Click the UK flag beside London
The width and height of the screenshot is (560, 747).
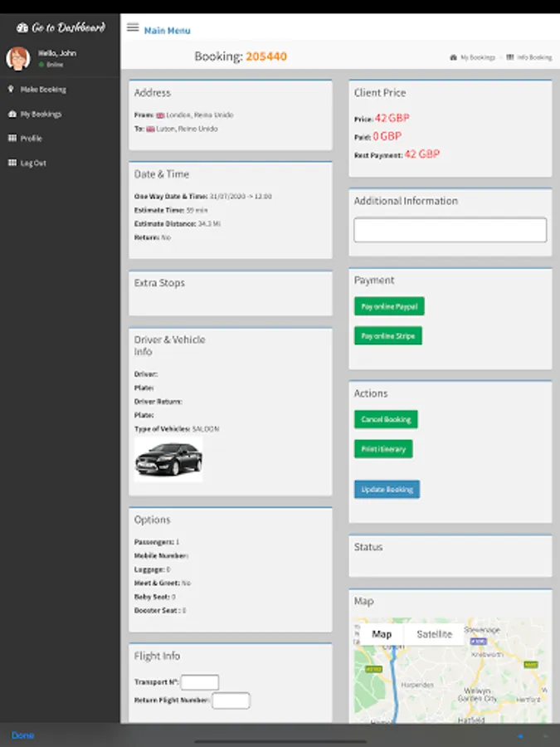click(160, 115)
